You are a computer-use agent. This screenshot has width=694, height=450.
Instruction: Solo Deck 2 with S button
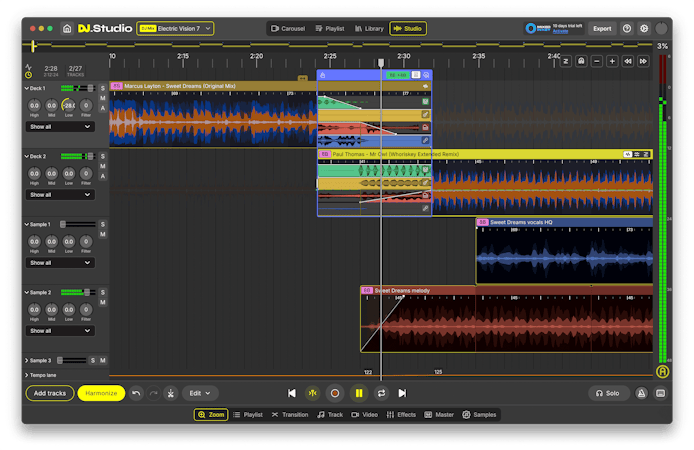103,156
